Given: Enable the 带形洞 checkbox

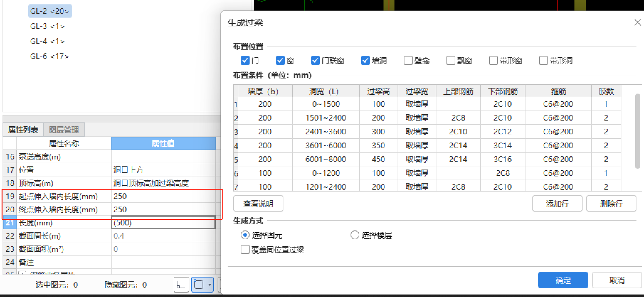Looking at the screenshot, I should coord(544,60).
